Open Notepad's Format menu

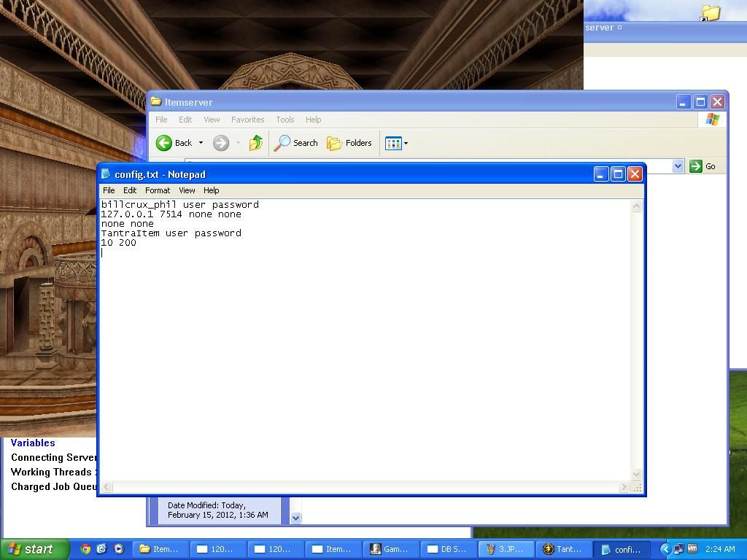point(157,190)
